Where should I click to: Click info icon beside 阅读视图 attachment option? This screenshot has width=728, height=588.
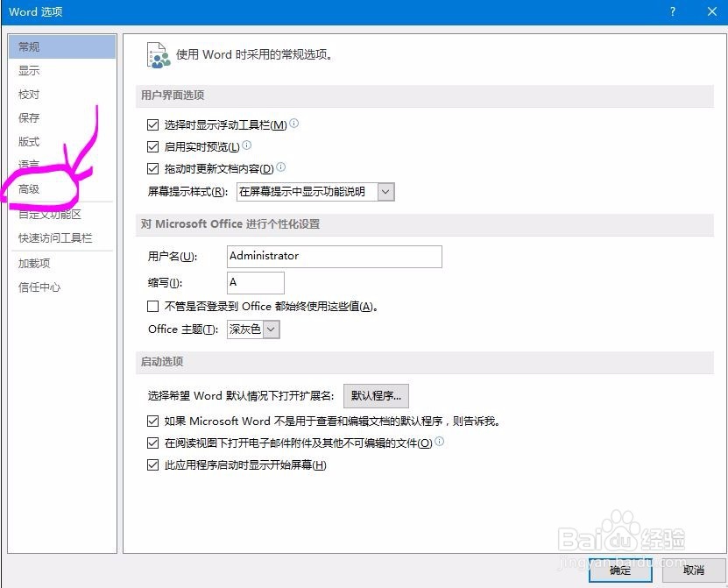(x=439, y=442)
